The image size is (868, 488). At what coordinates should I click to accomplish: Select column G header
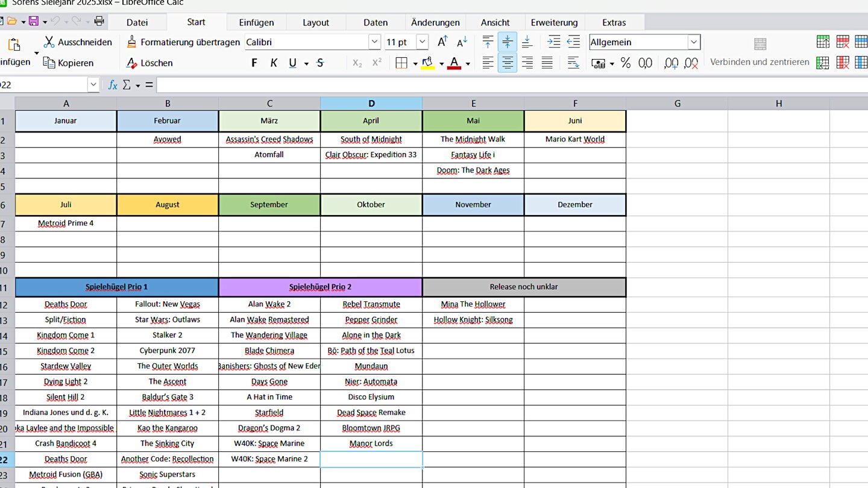tap(677, 104)
